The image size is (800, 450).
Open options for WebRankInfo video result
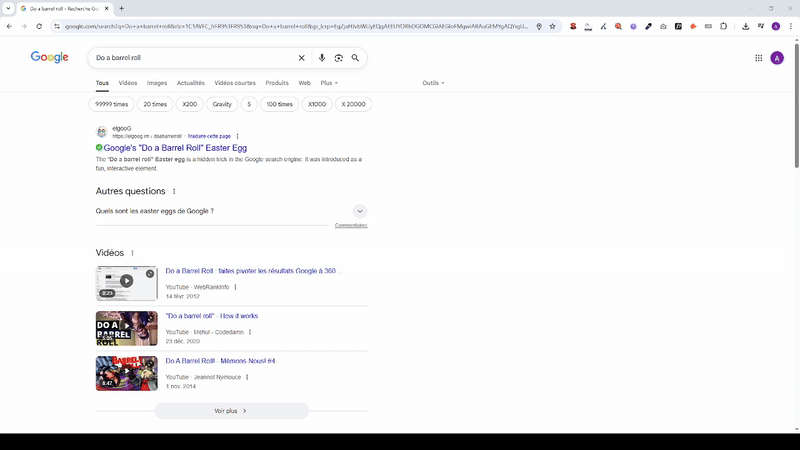coord(235,287)
